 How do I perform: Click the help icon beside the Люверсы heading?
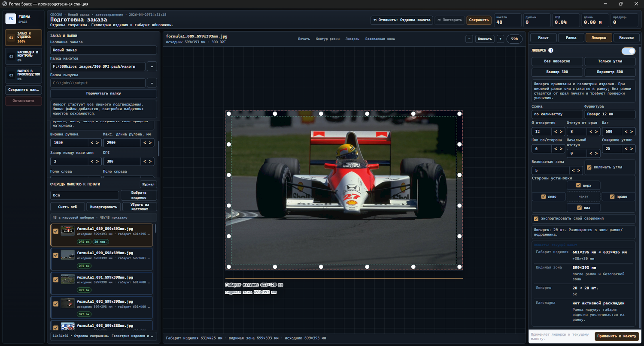click(x=551, y=51)
